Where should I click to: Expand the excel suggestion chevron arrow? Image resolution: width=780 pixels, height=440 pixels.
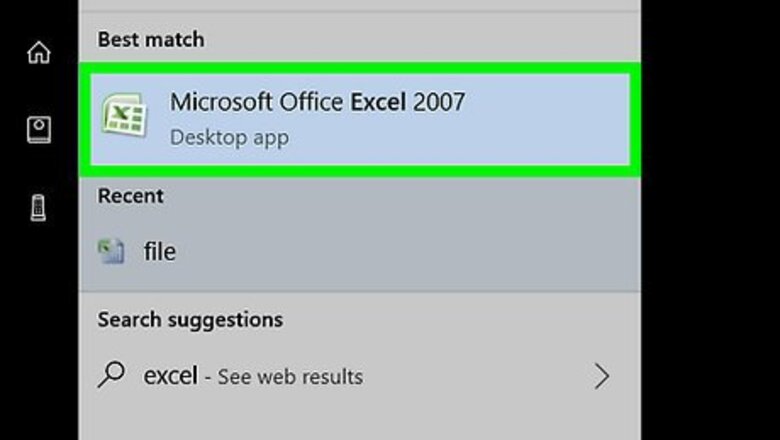click(601, 376)
